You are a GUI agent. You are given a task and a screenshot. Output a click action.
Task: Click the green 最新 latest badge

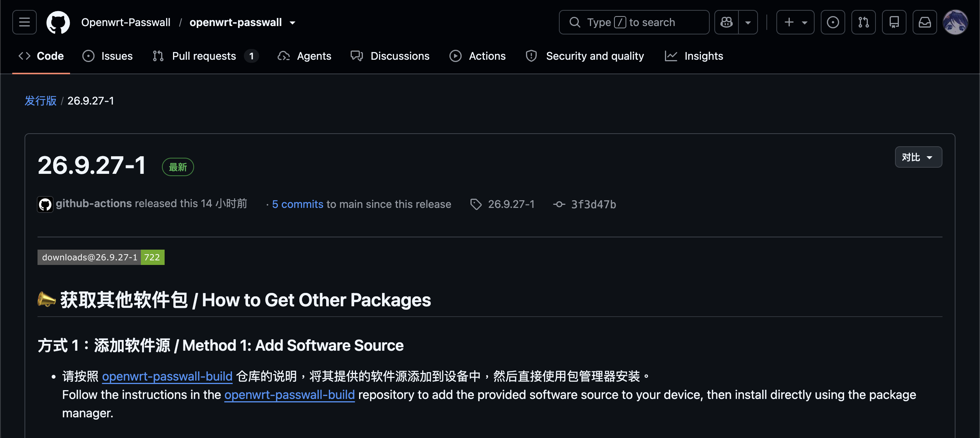click(178, 167)
